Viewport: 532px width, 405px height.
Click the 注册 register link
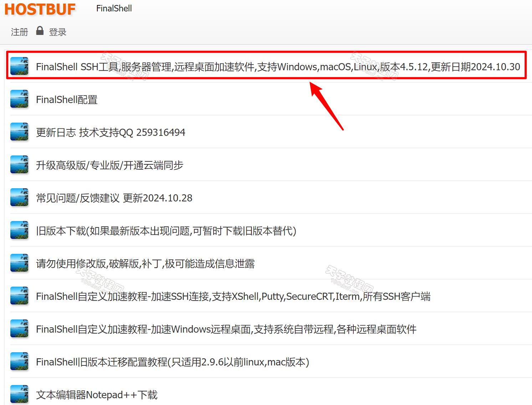[x=19, y=32]
